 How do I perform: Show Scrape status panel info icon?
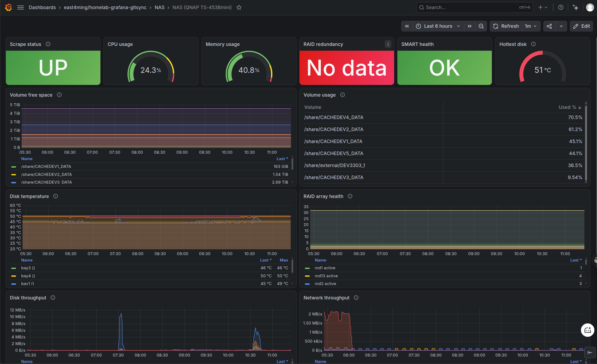point(48,44)
